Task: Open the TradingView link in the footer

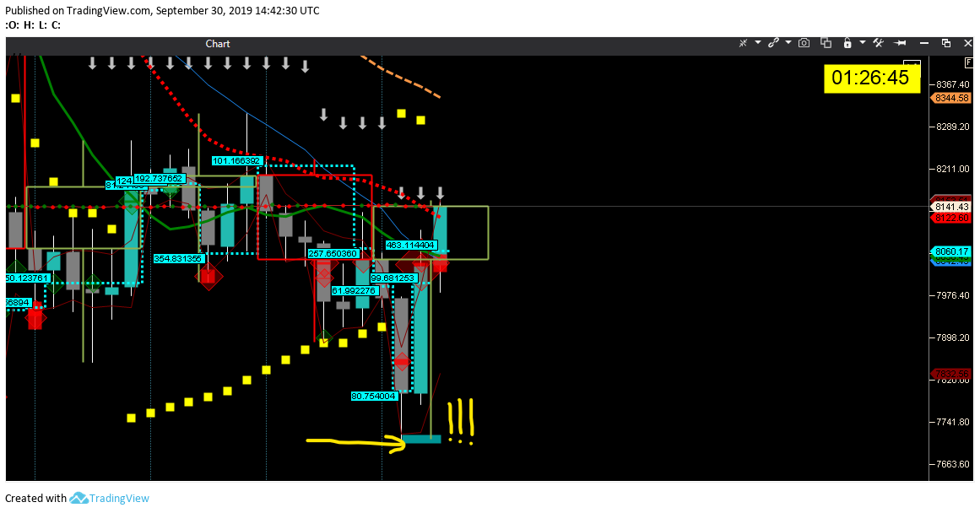Action: [x=119, y=499]
